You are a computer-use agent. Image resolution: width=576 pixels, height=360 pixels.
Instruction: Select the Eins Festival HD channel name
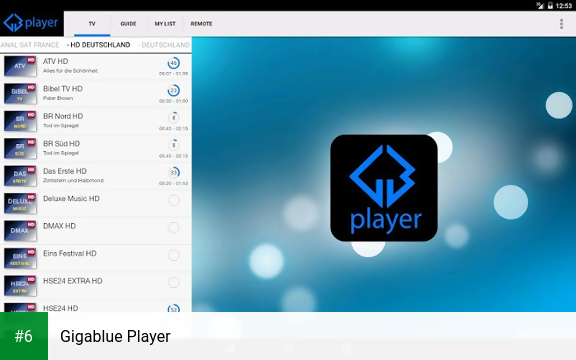pos(70,253)
